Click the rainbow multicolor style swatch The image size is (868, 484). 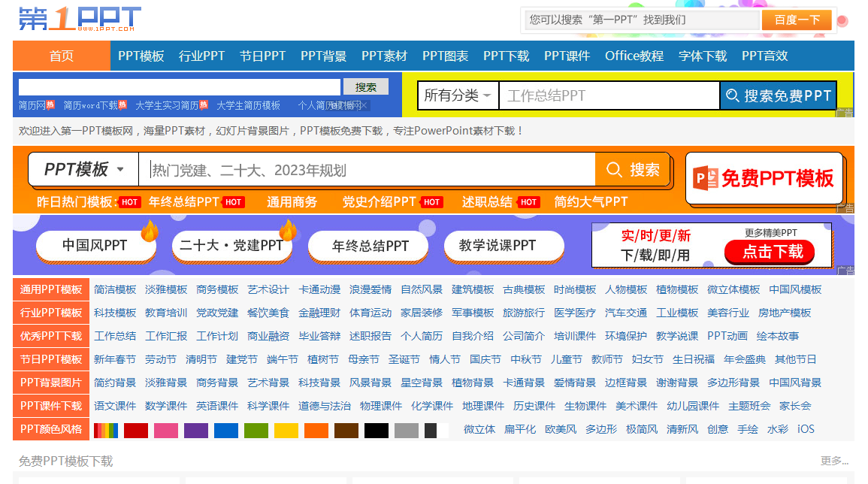tap(105, 430)
